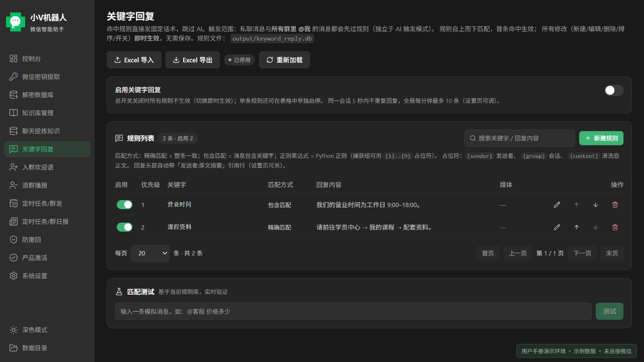Click the sun icon for 深色模式
The height and width of the screenshot is (362, 644).
click(x=14, y=330)
